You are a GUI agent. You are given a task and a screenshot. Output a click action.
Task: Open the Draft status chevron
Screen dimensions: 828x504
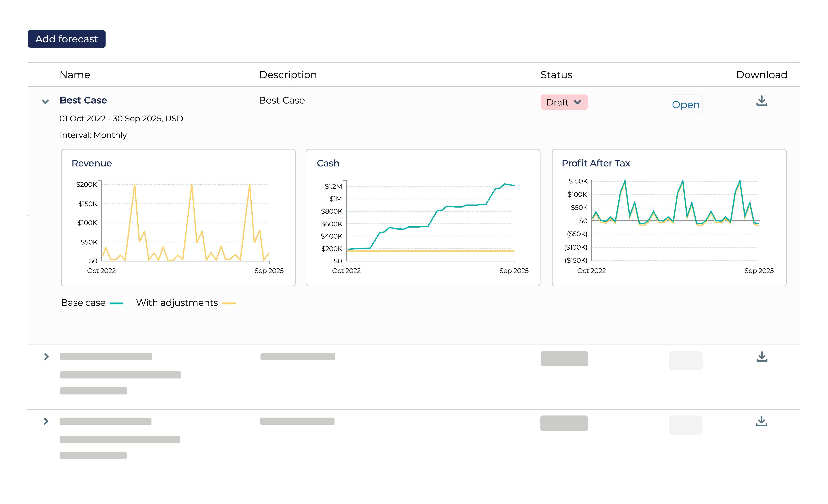click(577, 102)
